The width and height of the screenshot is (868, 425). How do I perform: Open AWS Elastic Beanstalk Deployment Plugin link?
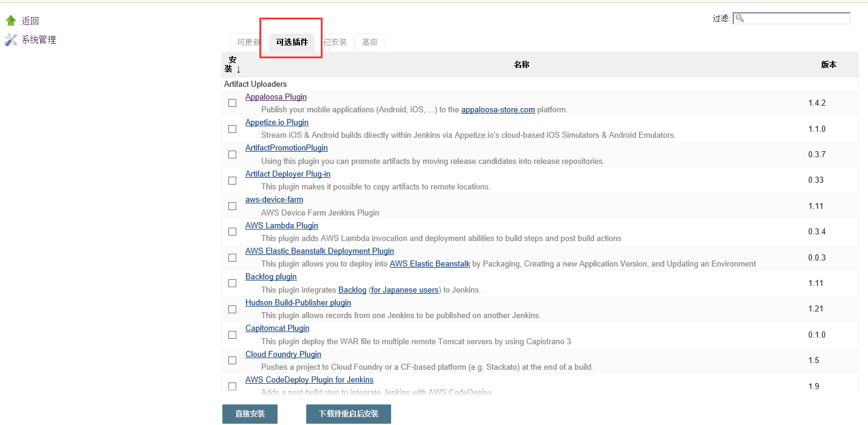click(320, 251)
